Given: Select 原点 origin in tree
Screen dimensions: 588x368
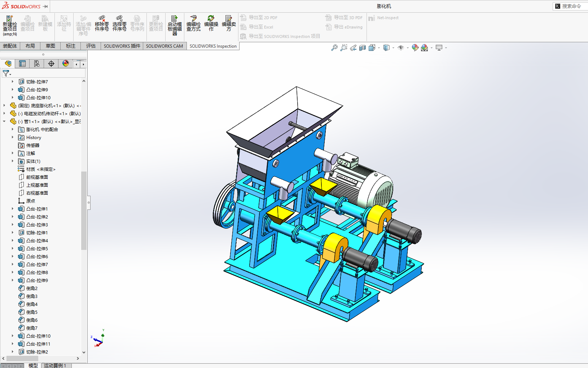Looking at the screenshot, I should pos(27,201).
